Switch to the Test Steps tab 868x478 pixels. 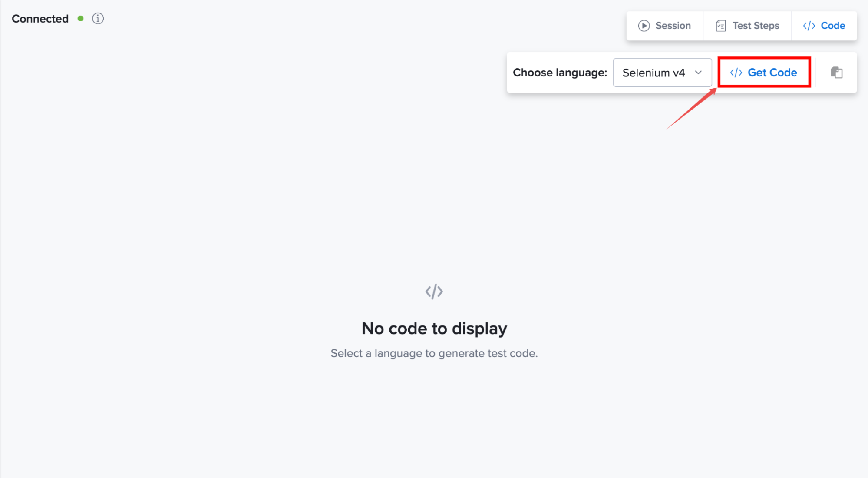click(x=747, y=26)
